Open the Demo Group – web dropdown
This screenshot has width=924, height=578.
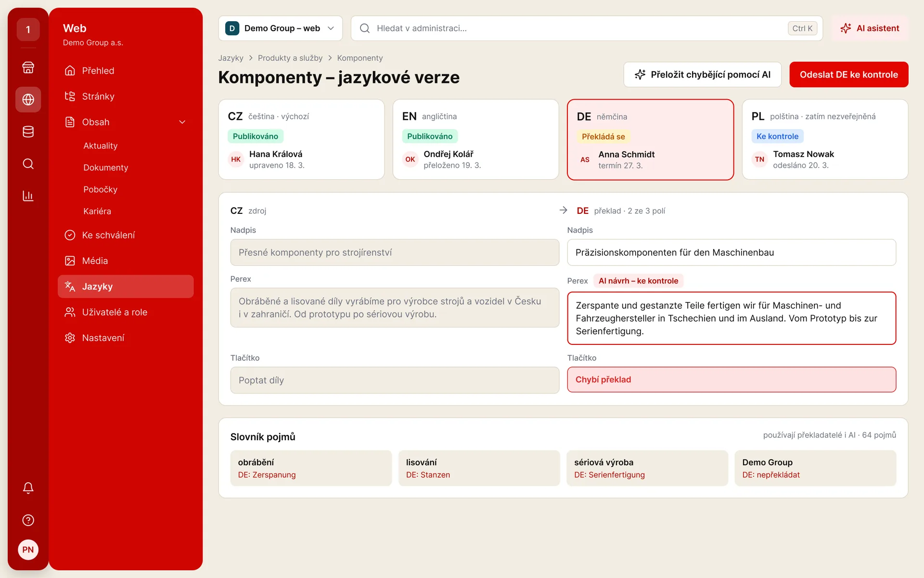[281, 28]
